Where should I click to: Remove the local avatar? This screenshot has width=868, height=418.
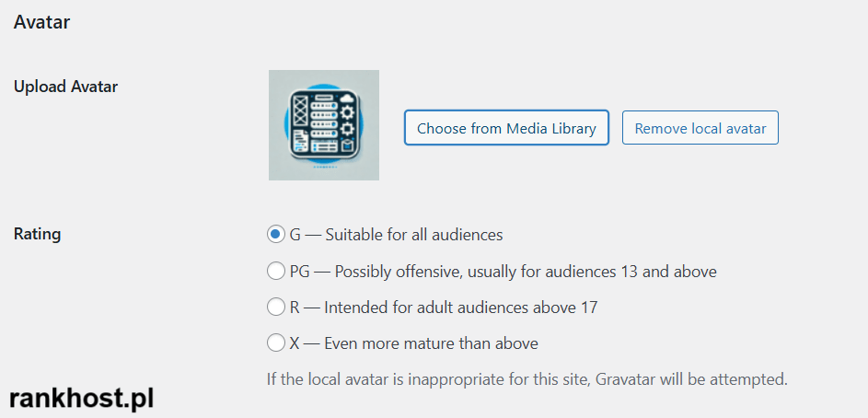point(700,128)
